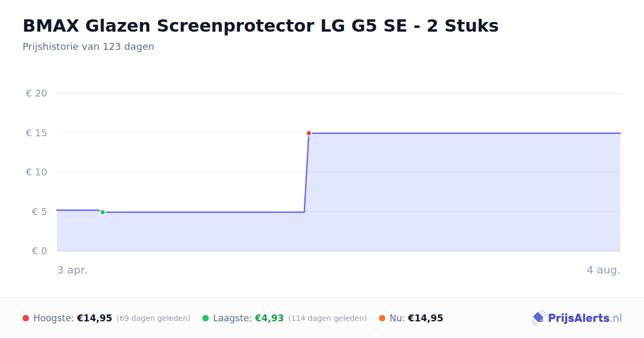Click the 3 apr. start date label

point(72,270)
